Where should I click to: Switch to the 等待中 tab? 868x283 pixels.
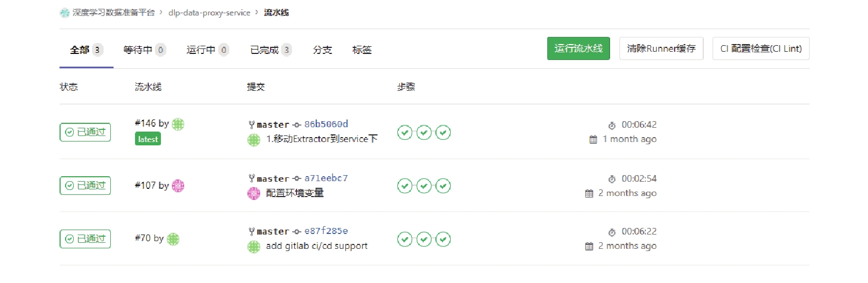coord(144,50)
